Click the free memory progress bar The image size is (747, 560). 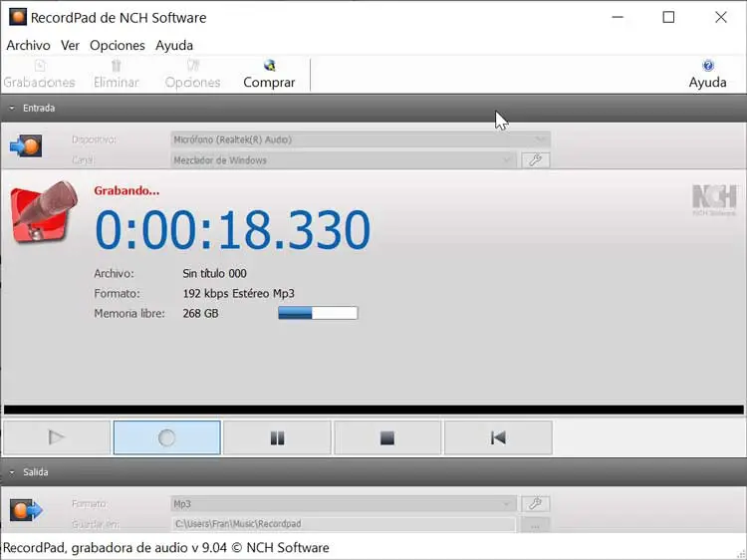(318, 313)
